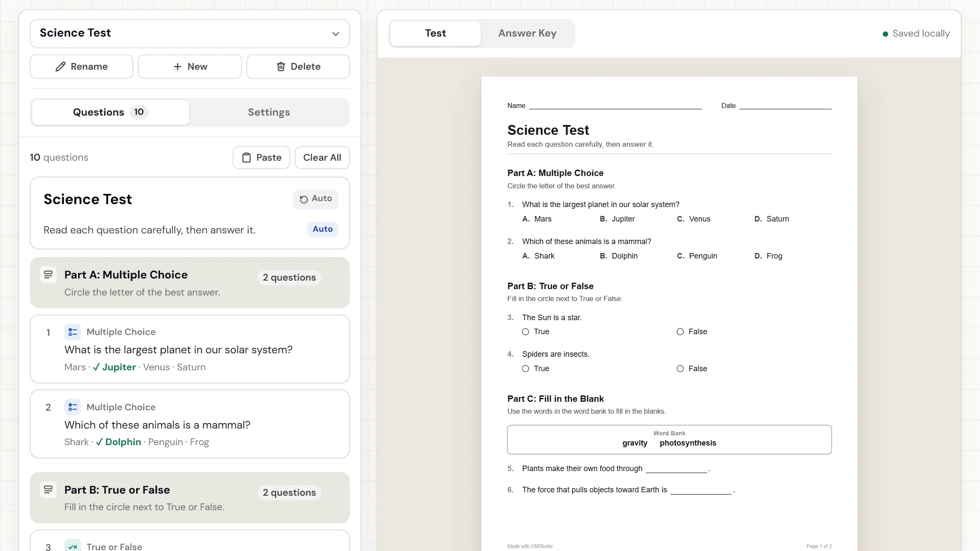Edit the Science Test title in card
Image resolution: width=980 pixels, height=551 pixels.
(88, 199)
